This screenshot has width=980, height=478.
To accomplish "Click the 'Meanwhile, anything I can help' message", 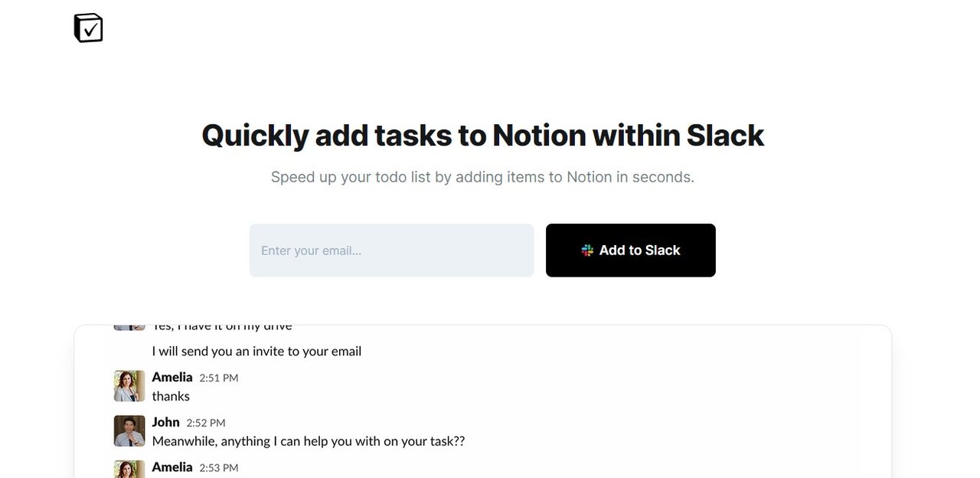I will tap(309, 441).
